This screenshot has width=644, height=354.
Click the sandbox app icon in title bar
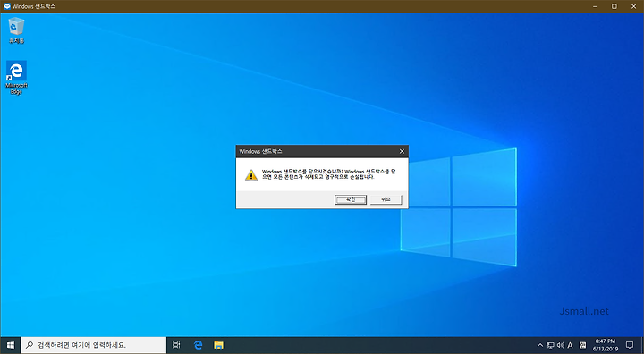click(x=6, y=6)
